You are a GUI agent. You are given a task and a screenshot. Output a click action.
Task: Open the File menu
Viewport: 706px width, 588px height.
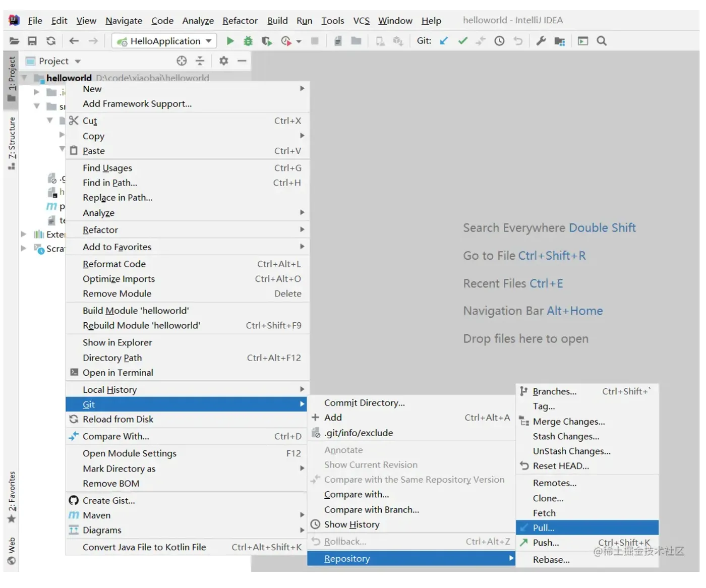(x=35, y=21)
